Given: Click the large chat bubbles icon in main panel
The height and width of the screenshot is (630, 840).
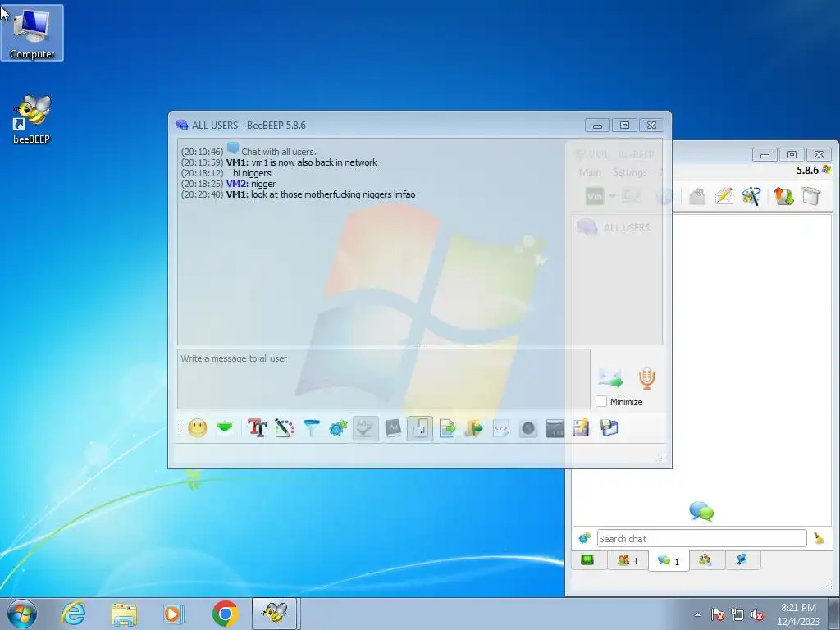Looking at the screenshot, I should (701, 511).
